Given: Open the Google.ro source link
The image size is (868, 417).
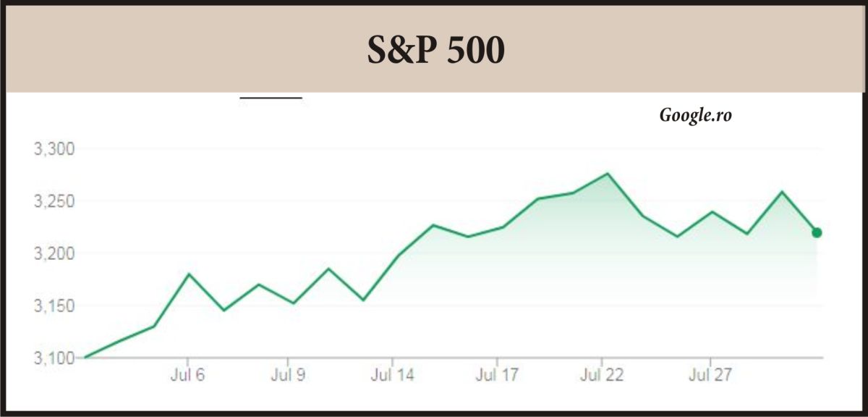Looking at the screenshot, I should (695, 115).
